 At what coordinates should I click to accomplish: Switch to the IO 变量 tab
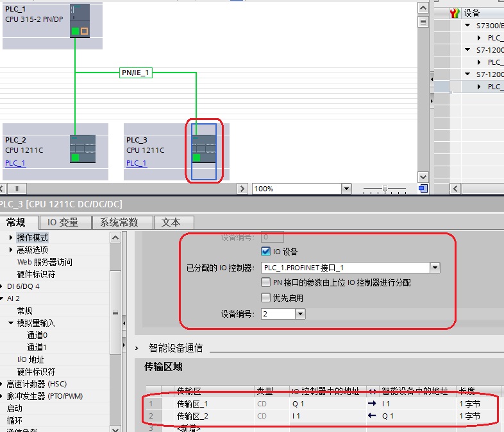[x=65, y=223]
